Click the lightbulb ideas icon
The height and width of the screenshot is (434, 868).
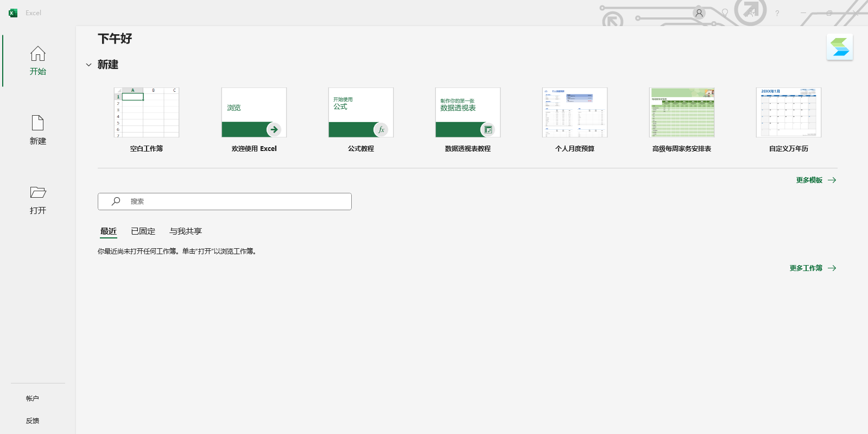pyautogui.click(x=725, y=13)
